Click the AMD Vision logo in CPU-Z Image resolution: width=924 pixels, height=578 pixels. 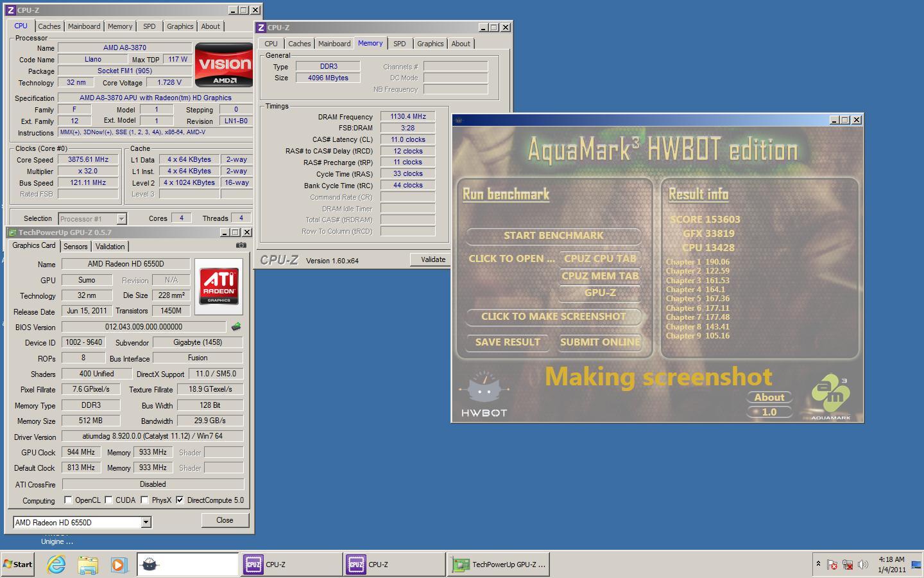tap(223, 65)
